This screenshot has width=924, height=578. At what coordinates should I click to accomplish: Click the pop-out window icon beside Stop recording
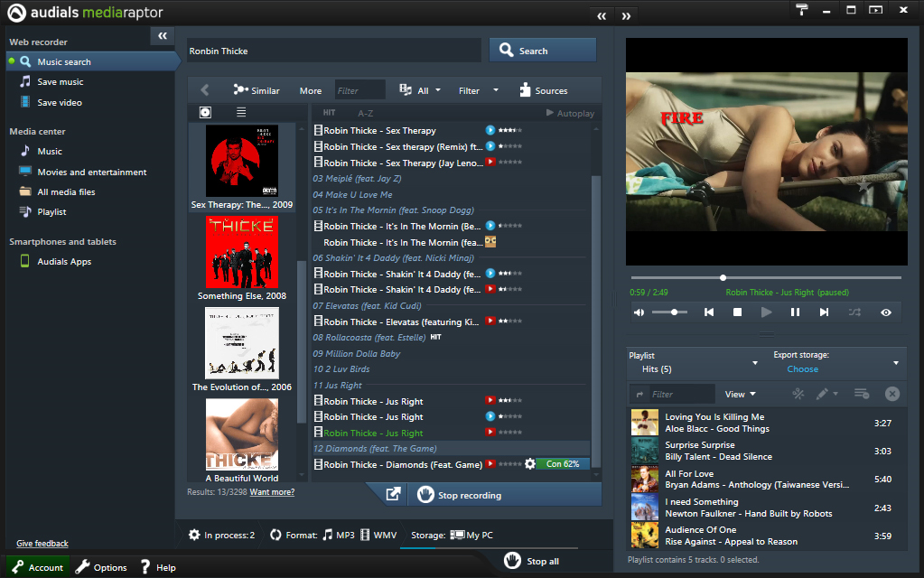coord(393,495)
